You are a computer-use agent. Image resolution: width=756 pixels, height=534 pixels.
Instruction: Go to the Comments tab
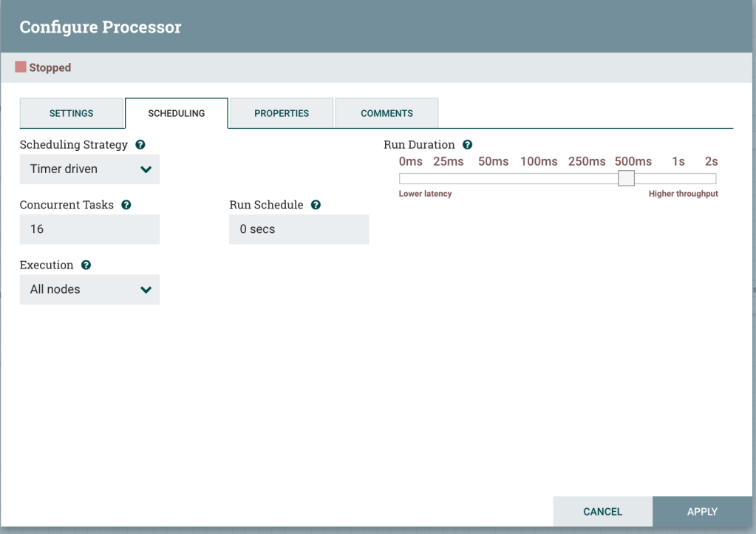tap(386, 113)
